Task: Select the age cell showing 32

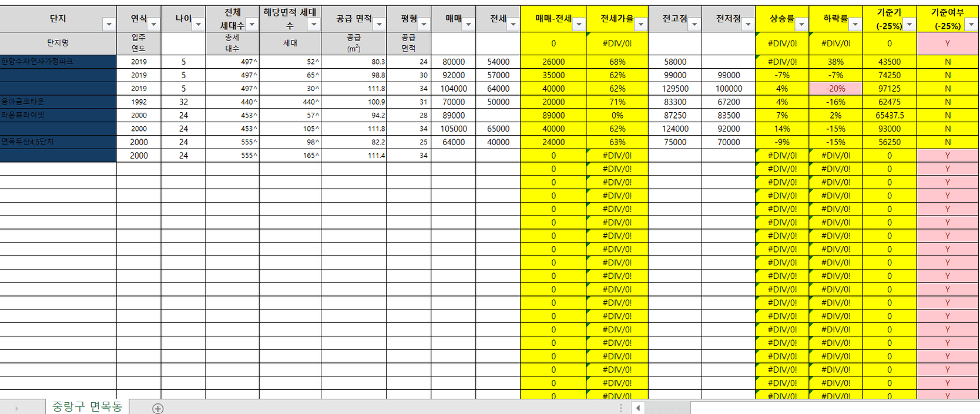Action: [183, 102]
